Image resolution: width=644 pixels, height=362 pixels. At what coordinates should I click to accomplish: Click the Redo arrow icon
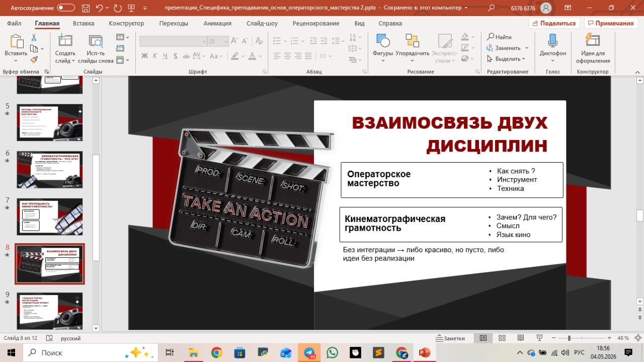click(118, 8)
